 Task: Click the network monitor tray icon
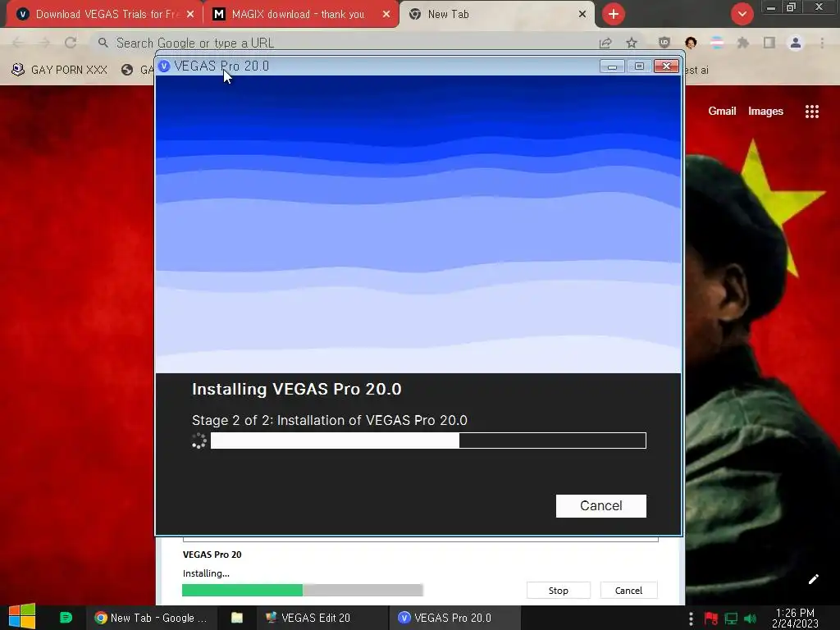[x=731, y=619]
